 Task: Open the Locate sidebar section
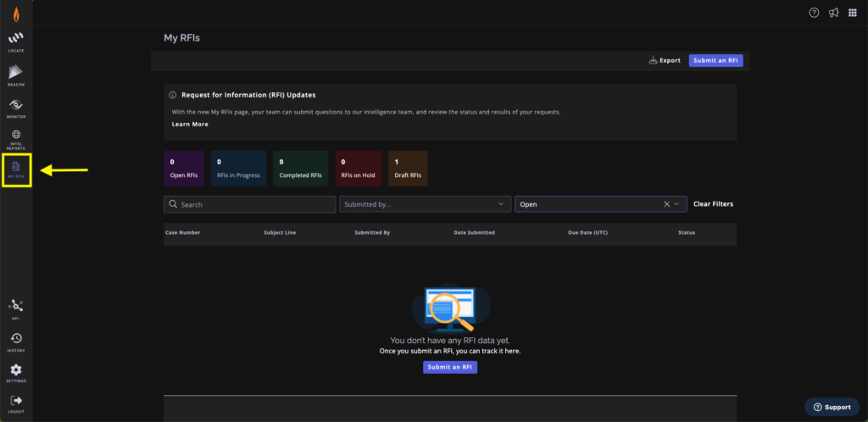(x=16, y=42)
